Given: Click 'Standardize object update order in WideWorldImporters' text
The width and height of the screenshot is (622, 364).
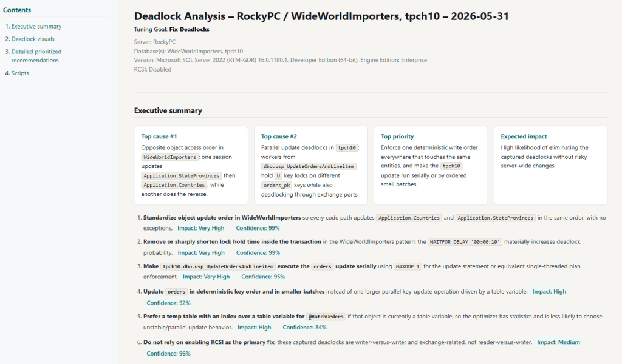Looking at the screenshot, I should pos(222,218).
